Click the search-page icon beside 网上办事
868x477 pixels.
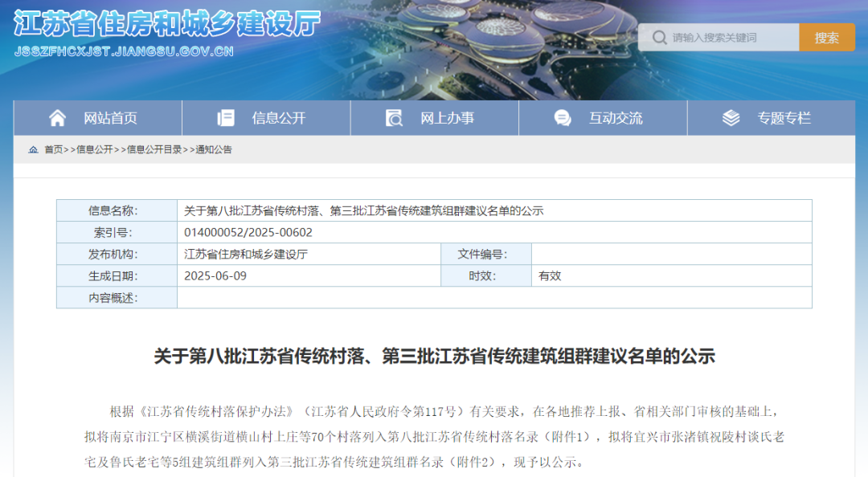394,118
